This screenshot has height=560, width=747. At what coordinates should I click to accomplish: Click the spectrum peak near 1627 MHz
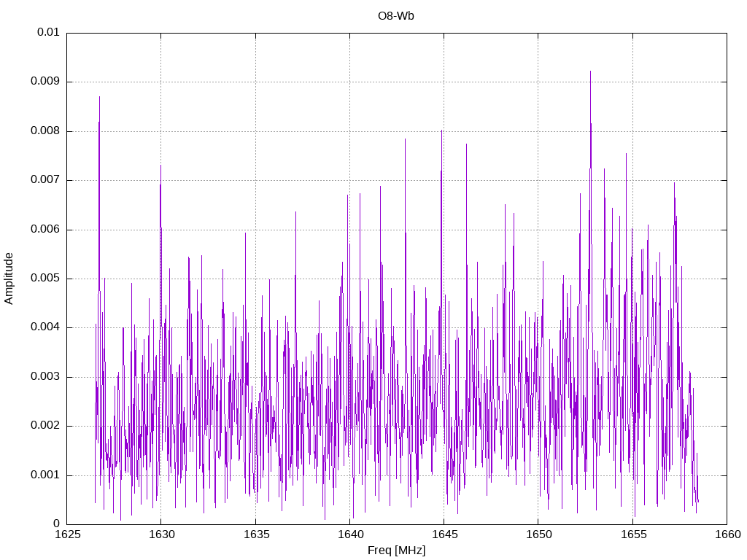(99, 98)
